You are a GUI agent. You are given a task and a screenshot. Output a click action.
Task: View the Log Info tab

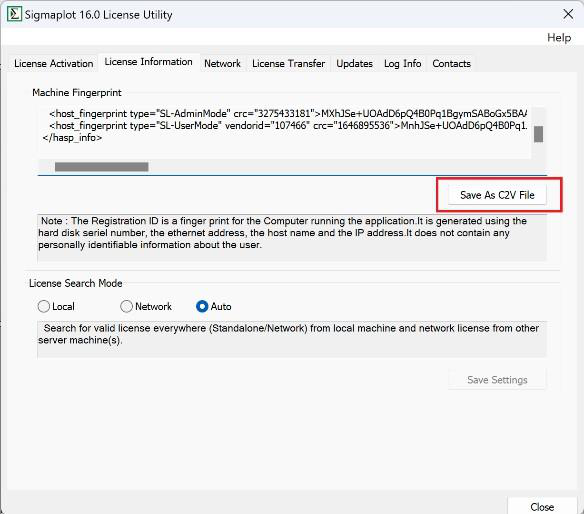[403, 64]
